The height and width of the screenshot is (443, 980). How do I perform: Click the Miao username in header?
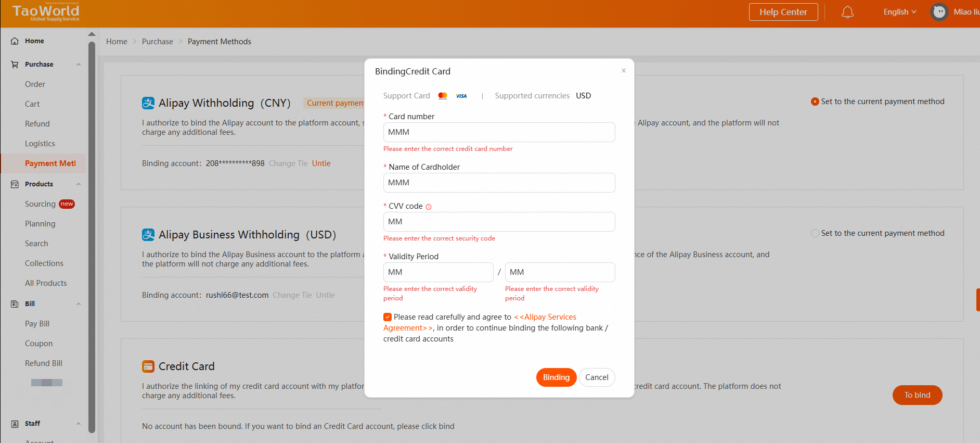(966, 12)
